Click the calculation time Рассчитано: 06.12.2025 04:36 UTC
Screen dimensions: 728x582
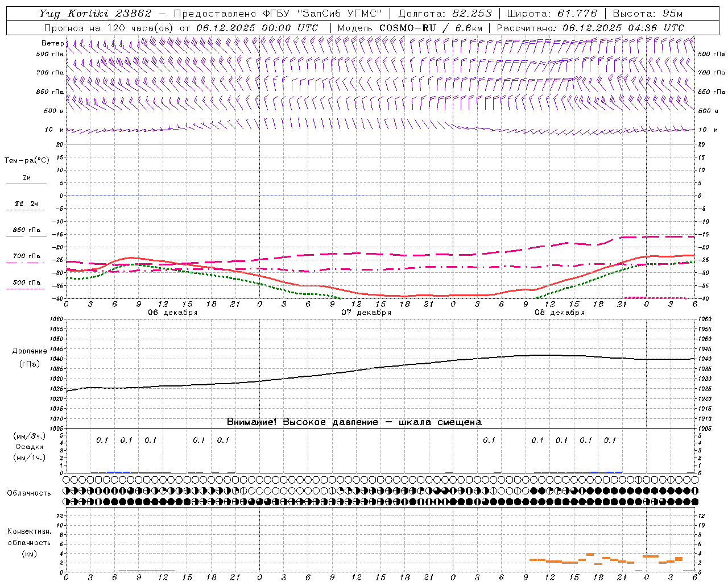(590, 28)
